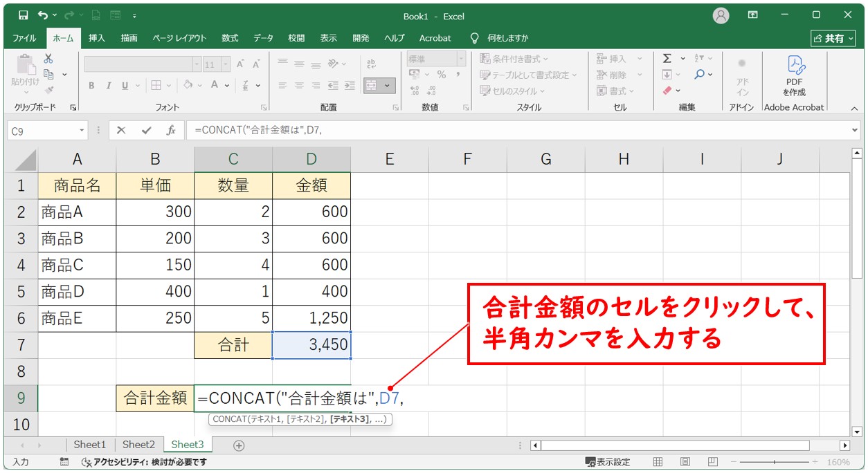Select the search (検索と選択) magnifier icon

point(700,74)
